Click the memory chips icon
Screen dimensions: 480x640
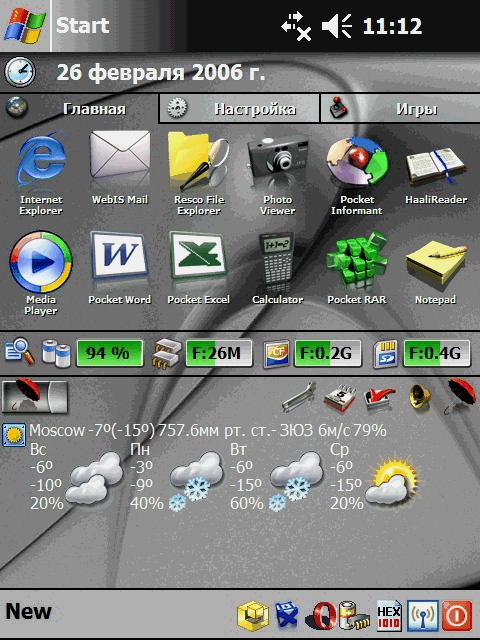pos(167,353)
